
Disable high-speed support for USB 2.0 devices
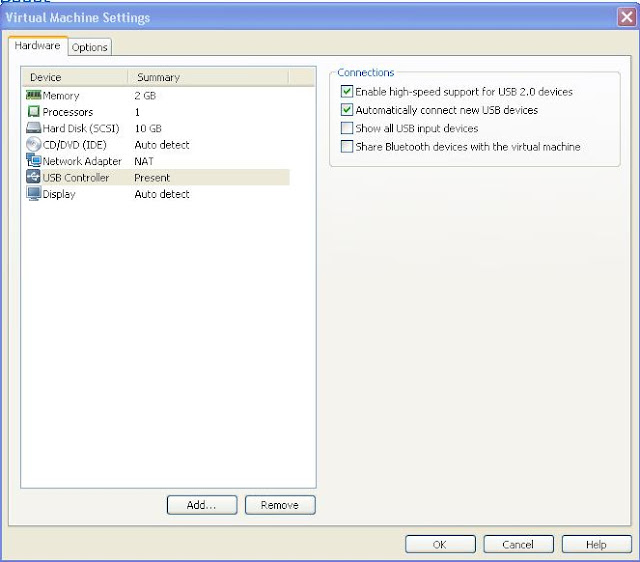tap(347, 91)
